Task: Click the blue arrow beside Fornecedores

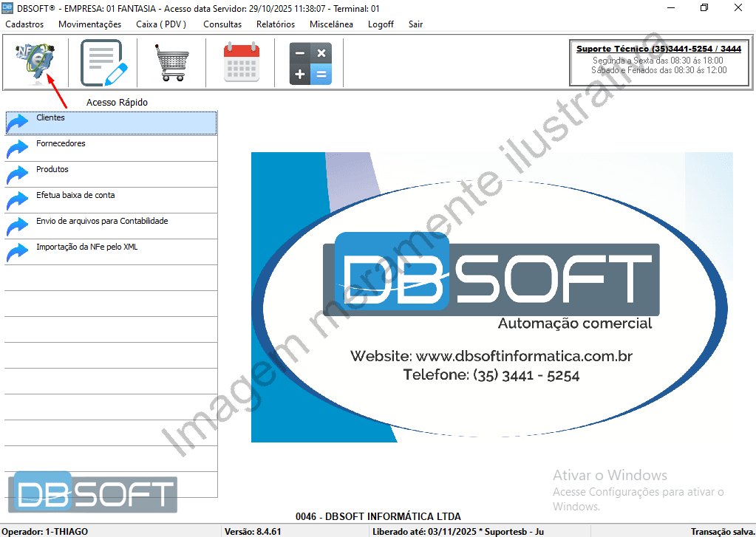Action: click(x=18, y=147)
